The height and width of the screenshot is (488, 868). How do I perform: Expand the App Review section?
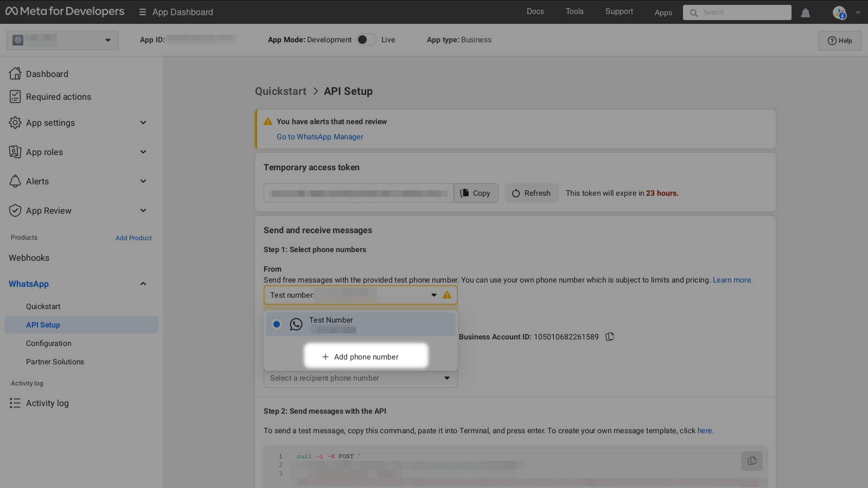point(143,210)
